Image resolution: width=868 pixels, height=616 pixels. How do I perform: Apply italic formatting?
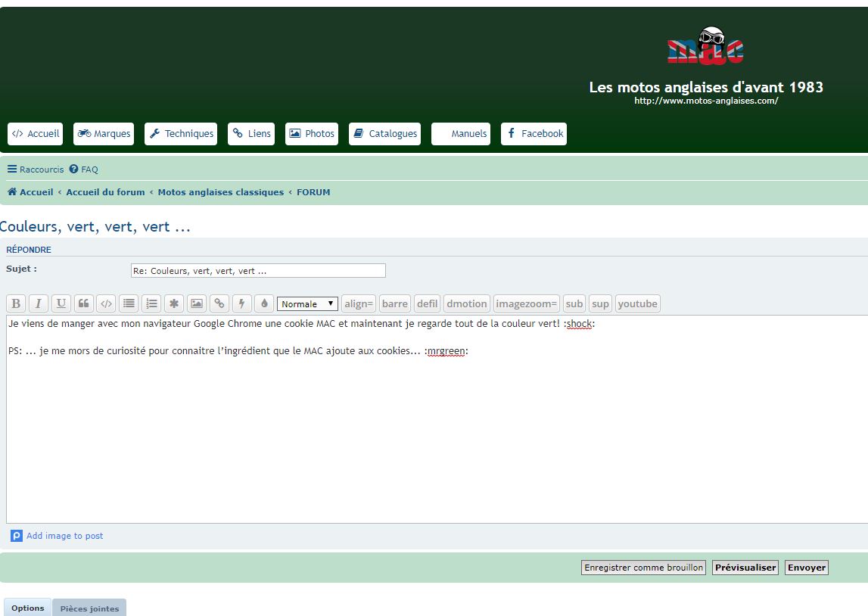[38, 303]
